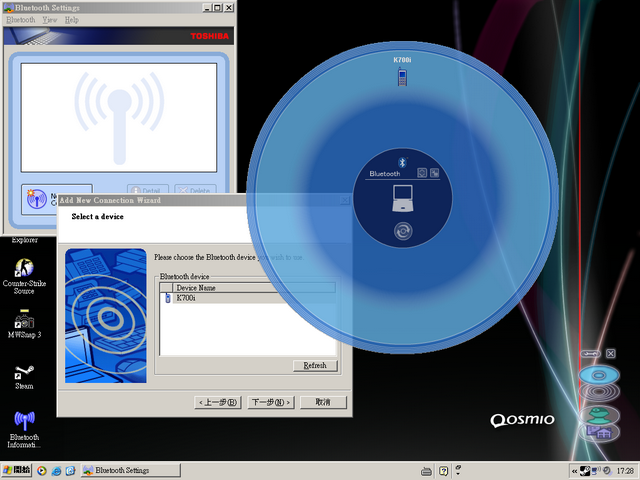Click the Refresh button in wizard
The height and width of the screenshot is (480, 640).
tap(315, 365)
